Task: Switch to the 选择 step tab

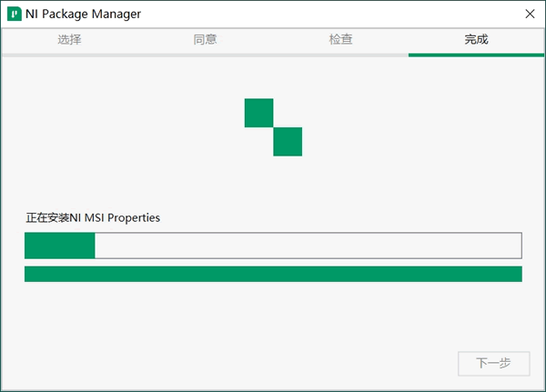Action: pyautogui.click(x=69, y=40)
